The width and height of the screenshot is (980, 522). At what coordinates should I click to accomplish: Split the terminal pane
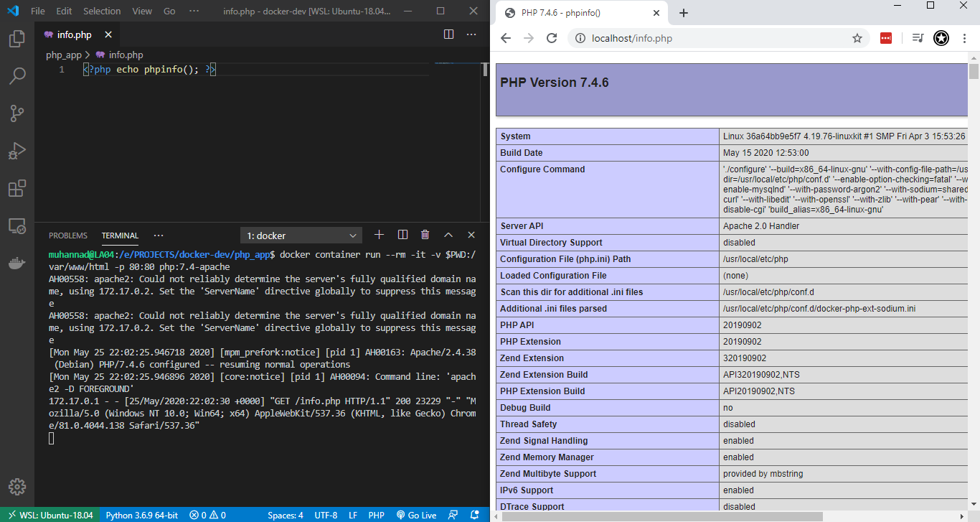pyautogui.click(x=402, y=235)
